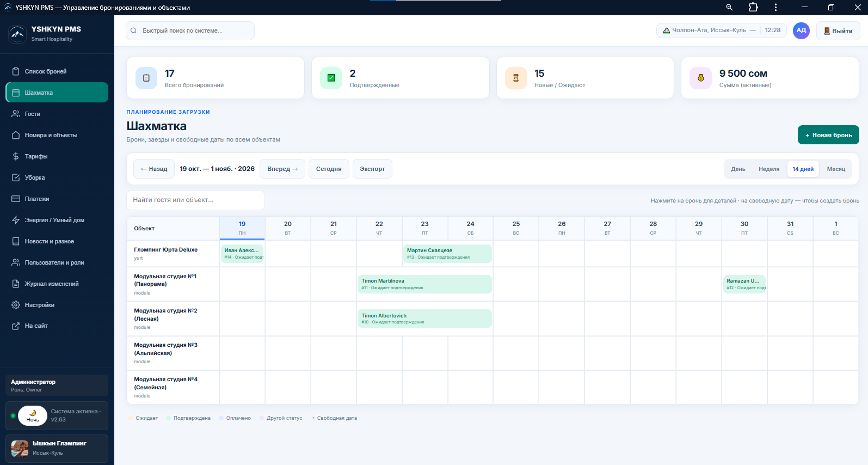Click the АД user avatar
The image size is (868, 465).
[801, 30]
